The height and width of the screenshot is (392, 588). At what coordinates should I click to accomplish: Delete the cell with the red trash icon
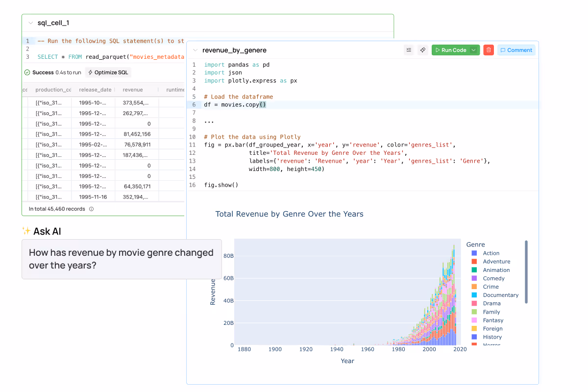[x=489, y=50]
